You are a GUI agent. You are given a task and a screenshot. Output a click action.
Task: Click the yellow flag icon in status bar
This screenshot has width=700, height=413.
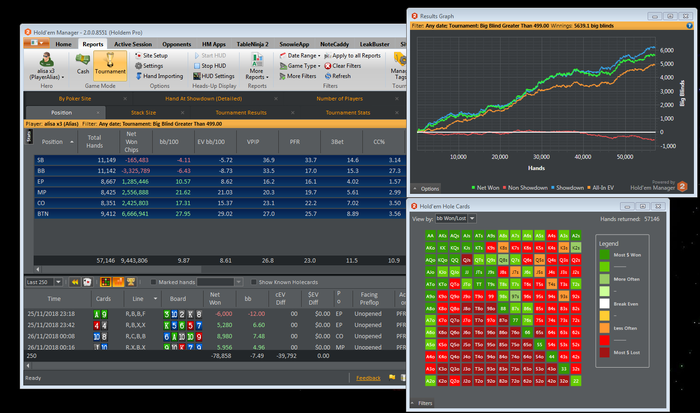click(x=392, y=377)
